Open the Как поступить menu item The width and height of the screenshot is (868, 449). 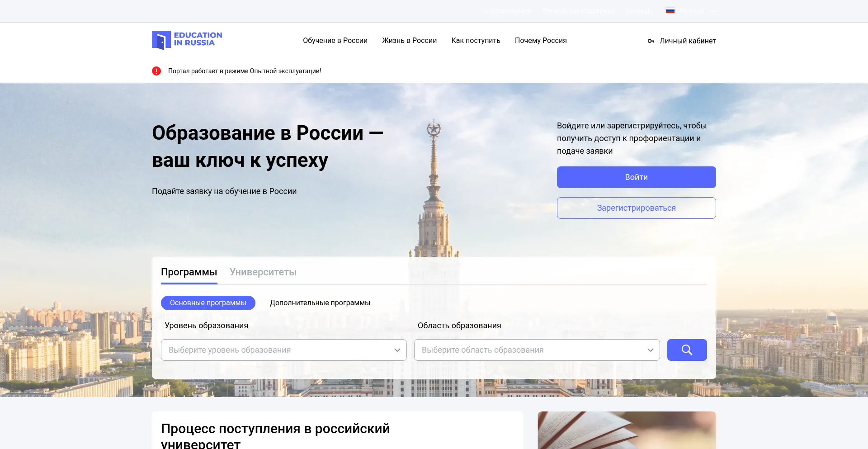(x=476, y=41)
